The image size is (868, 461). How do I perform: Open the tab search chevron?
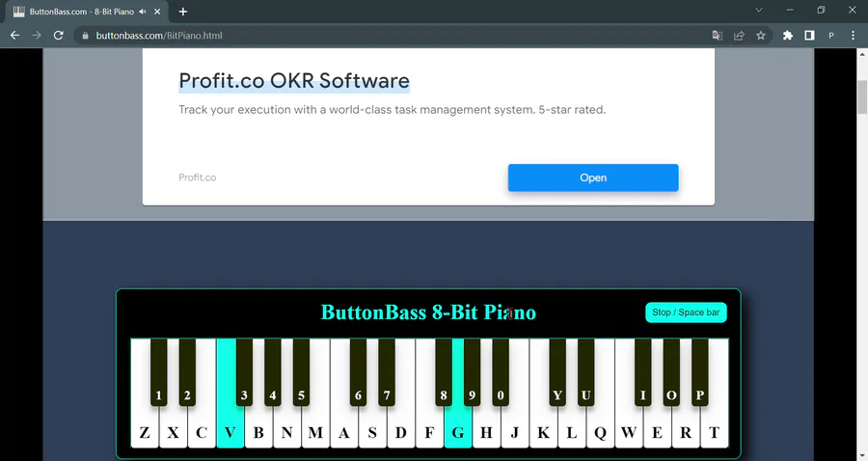[759, 10]
